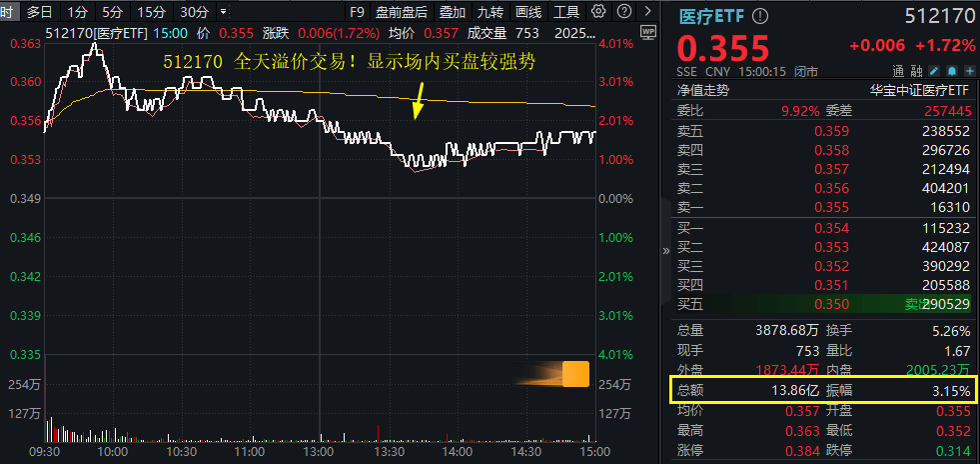The width and height of the screenshot is (980, 464).
Task: Select the 1分 period tab
Action: [x=78, y=11]
